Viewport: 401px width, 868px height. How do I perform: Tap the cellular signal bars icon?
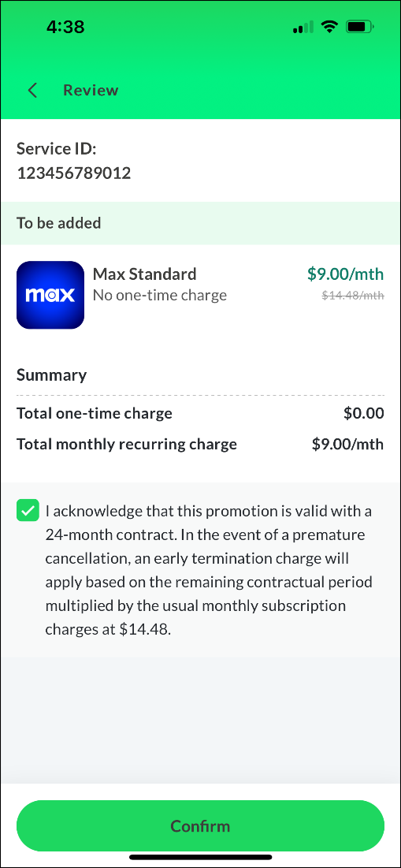(303, 27)
